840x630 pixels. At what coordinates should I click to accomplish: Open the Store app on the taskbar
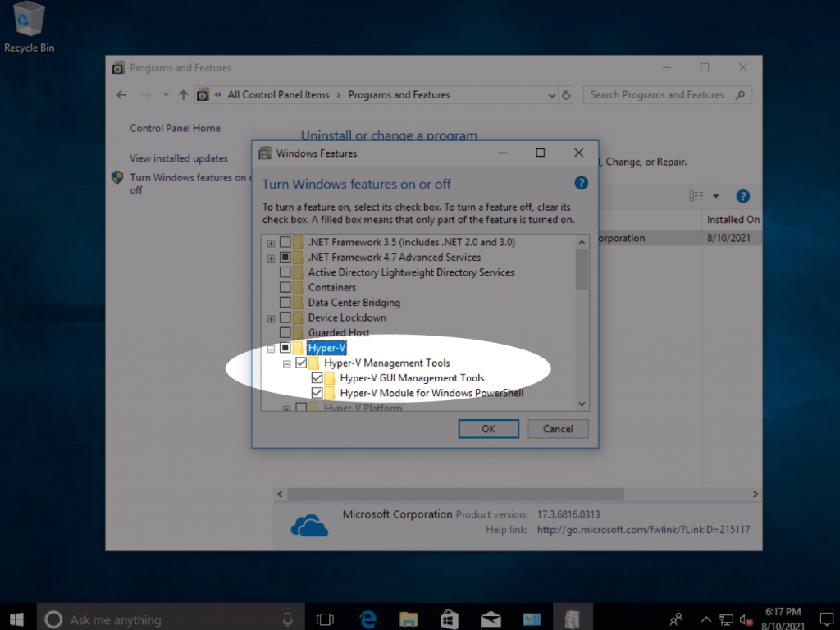click(x=449, y=619)
